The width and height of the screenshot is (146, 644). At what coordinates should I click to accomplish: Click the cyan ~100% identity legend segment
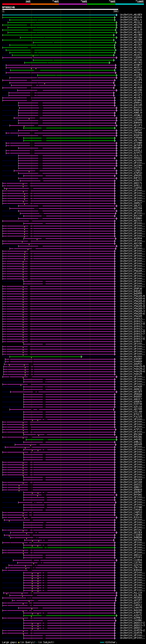[130, 4]
